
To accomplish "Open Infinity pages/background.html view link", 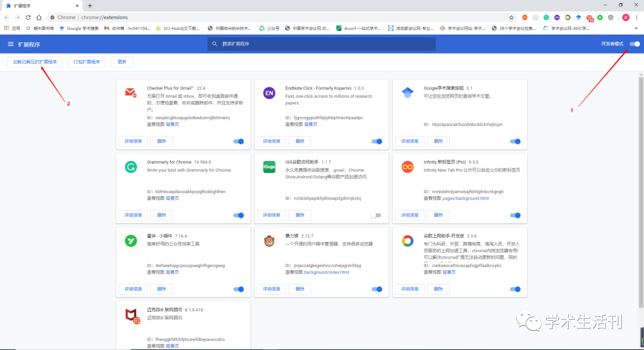I will [465, 199].
